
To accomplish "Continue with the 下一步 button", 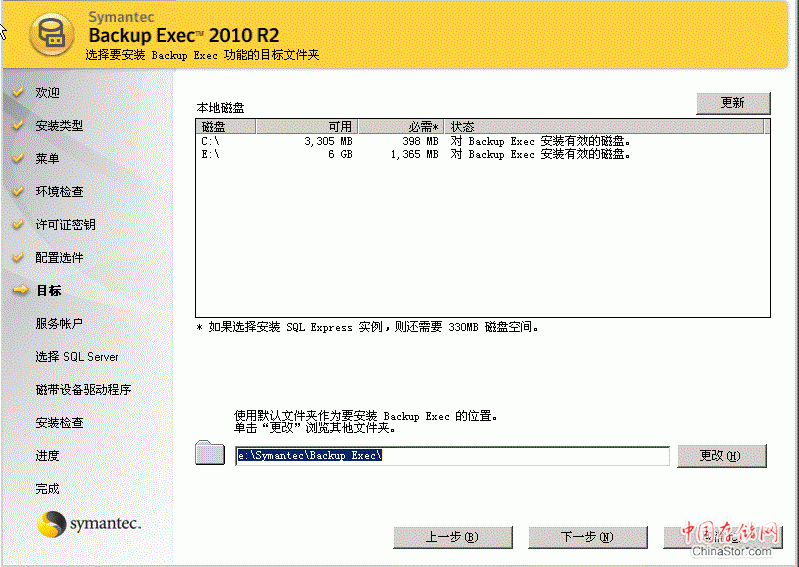I will click(586, 537).
